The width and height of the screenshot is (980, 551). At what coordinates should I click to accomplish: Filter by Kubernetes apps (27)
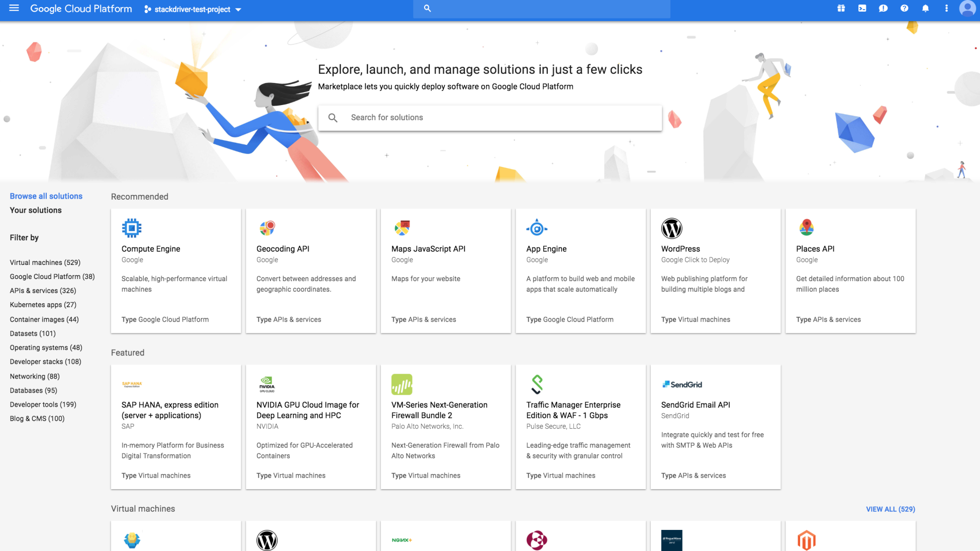coord(43,305)
